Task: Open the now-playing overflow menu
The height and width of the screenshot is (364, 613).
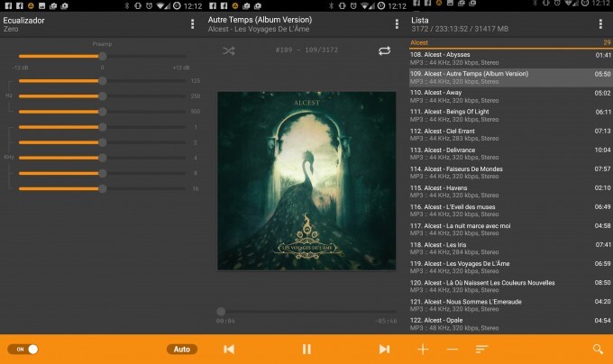Action: (397, 23)
